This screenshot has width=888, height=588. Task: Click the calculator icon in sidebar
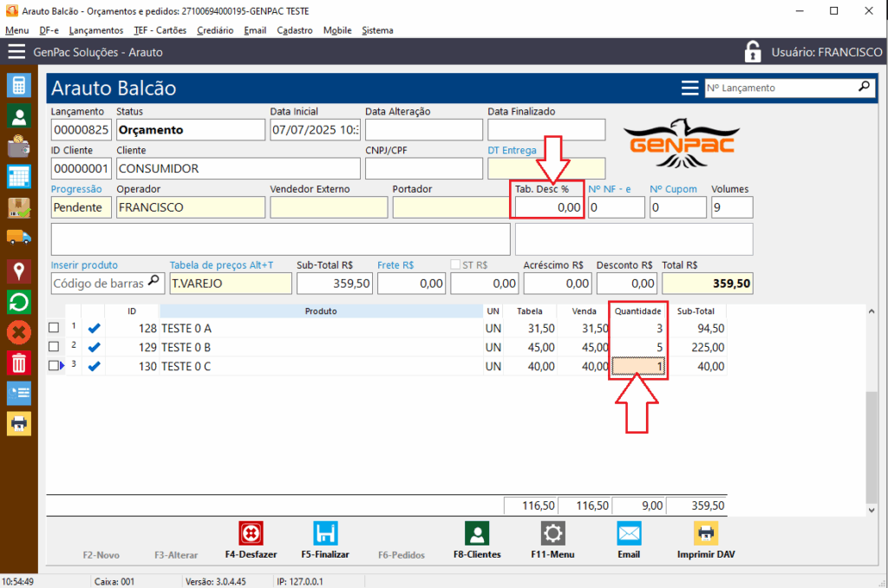(19, 85)
